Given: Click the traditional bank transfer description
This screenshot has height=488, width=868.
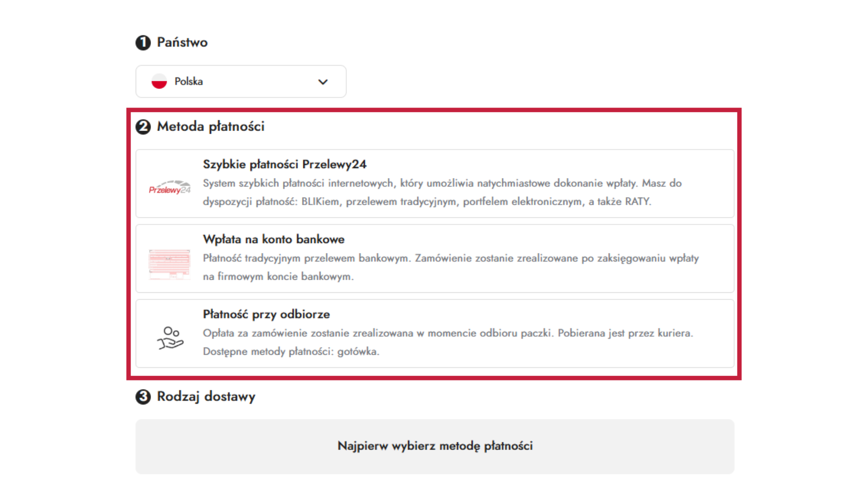Looking at the screenshot, I should [450, 267].
